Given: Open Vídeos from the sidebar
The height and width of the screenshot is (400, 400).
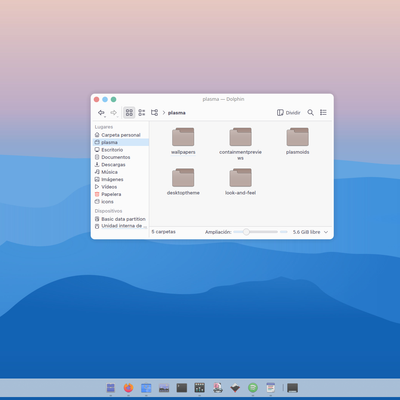Looking at the screenshot, I should tap(120, 187).
